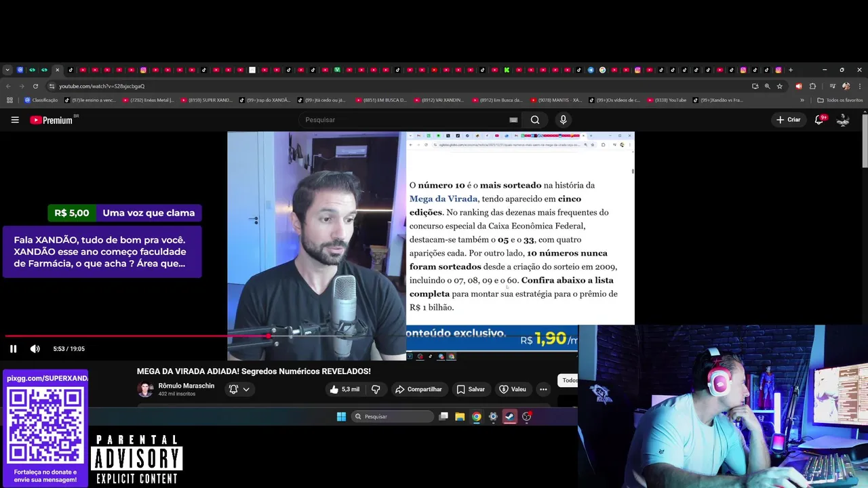The image size is (868, 488).
Task: Open Rômulo Maraschin channel avatar
Action: point(145,389)
